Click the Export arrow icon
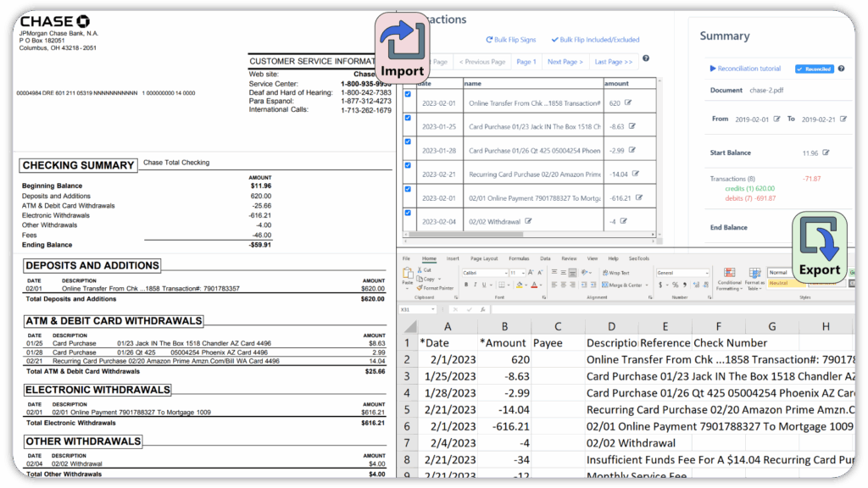Image resolution: width=868 pixels, height=488 pixels. pyautogui.click(x=820, y=240)
